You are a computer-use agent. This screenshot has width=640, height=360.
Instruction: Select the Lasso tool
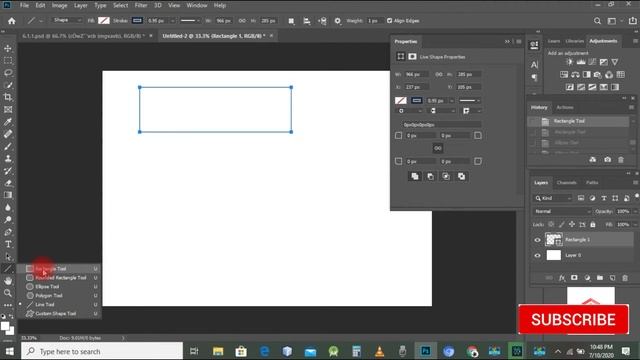(8, 73)
